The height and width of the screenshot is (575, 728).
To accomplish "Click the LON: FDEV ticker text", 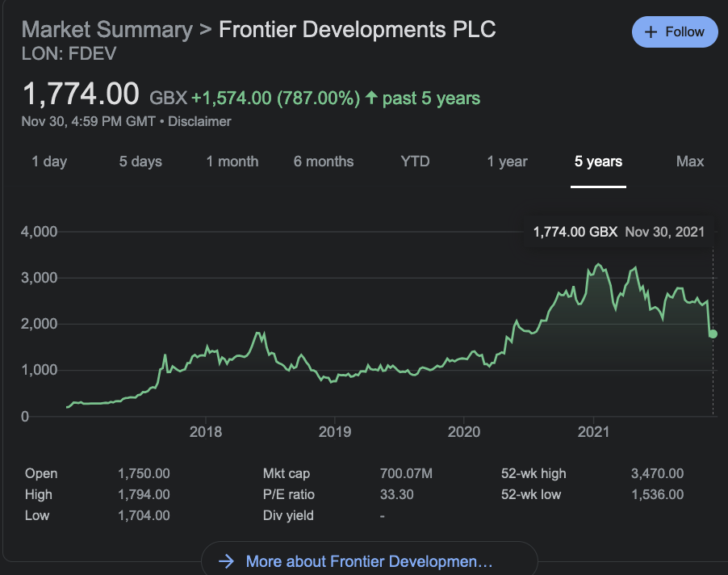I will [x=69, y=54].
